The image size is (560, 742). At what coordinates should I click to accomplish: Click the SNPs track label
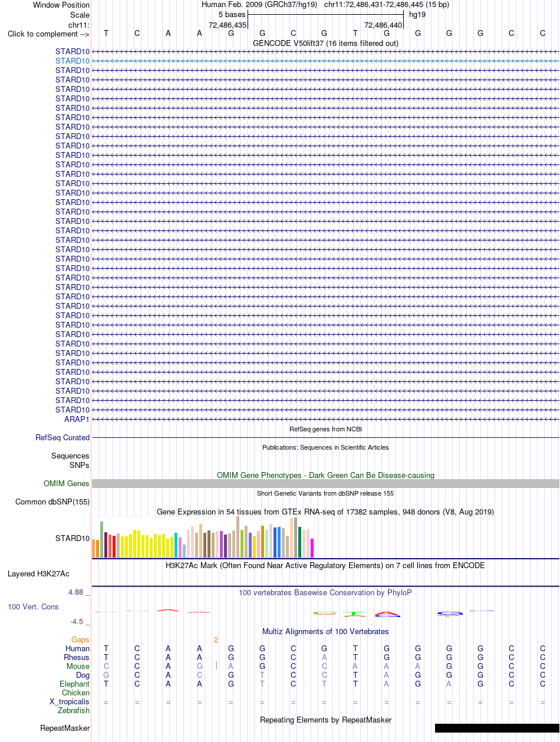point(80,465)
